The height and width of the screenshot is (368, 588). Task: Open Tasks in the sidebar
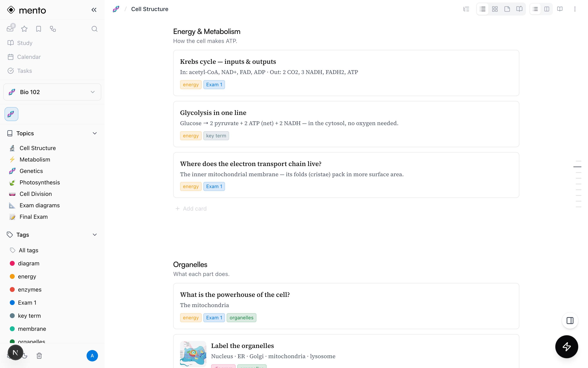(52, 71)
